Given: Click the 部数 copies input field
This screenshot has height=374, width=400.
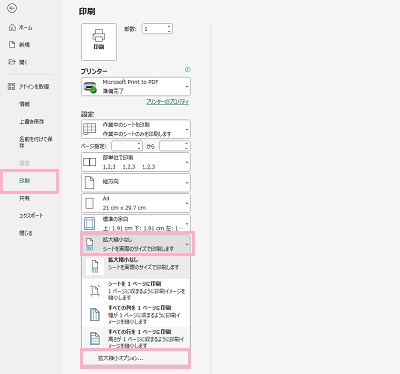Looking at the screenshot, I should (x=154, y=29).
